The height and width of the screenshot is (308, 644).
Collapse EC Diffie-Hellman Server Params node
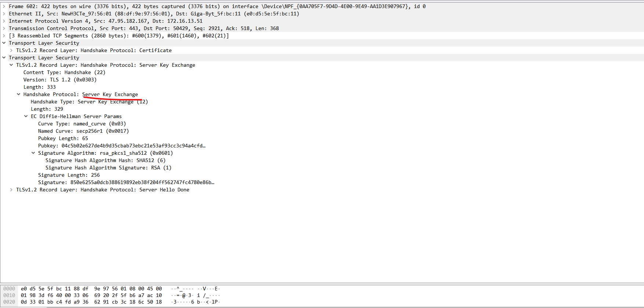pos(26,116)
